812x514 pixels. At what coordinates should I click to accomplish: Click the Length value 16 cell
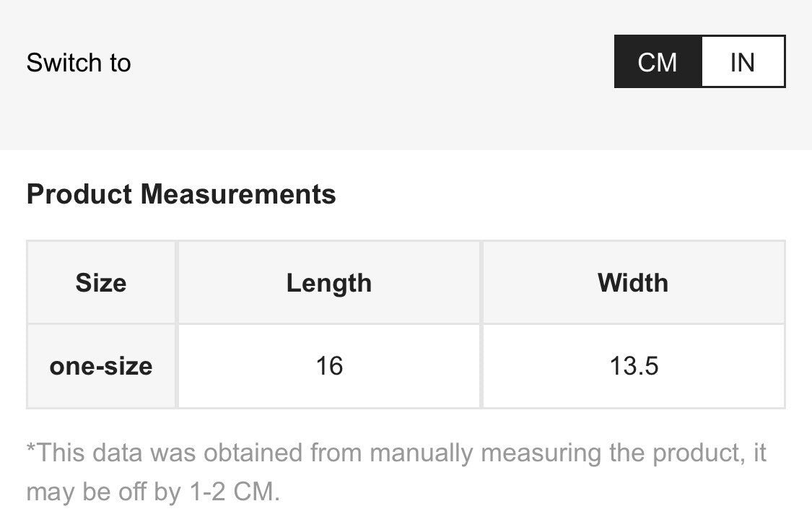point(329,366)
